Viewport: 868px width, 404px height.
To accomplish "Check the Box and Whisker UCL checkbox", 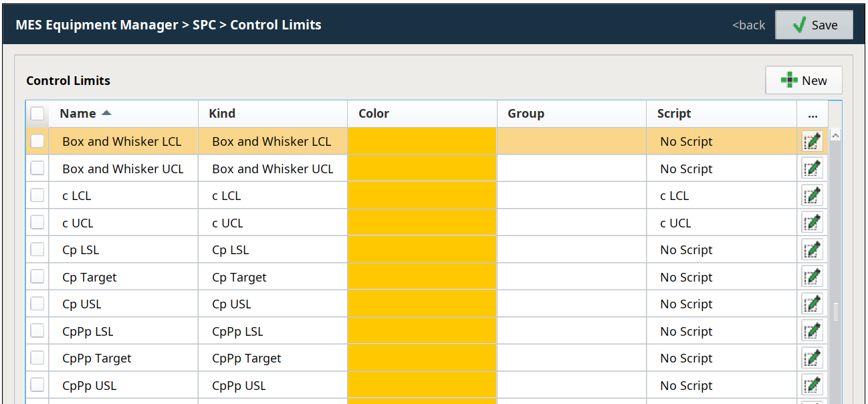I will [x=37, y=169].
